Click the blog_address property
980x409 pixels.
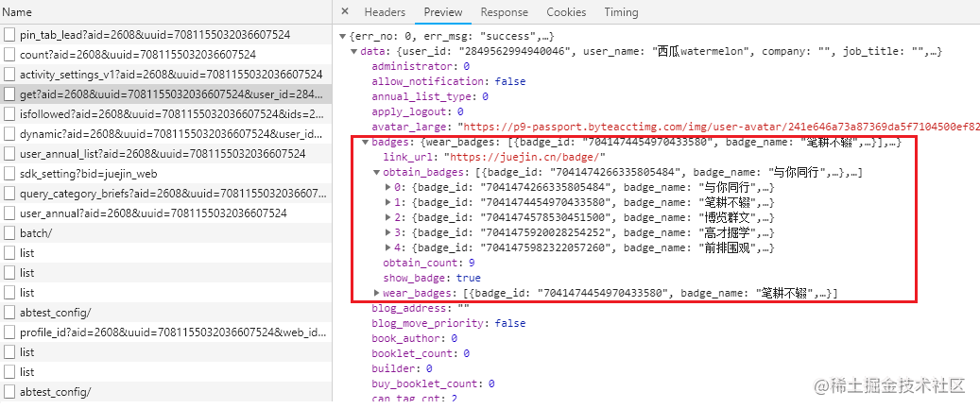click(420, 309)
